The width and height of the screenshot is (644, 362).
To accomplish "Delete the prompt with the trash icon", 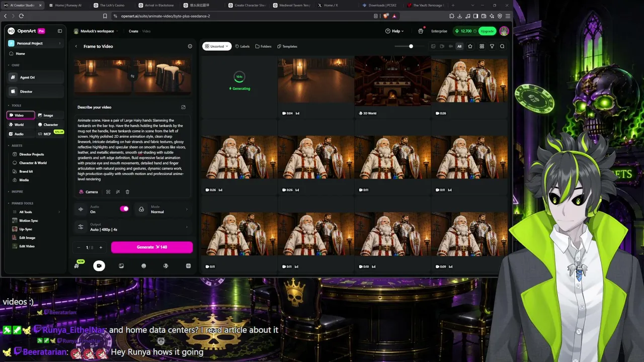I will (127, 192).
